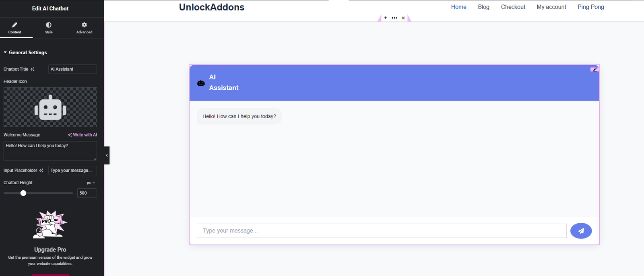Viewport: 644px width, 276px height.
Task: Click the robot icon in chatbot header
Action: click(201, 83)
